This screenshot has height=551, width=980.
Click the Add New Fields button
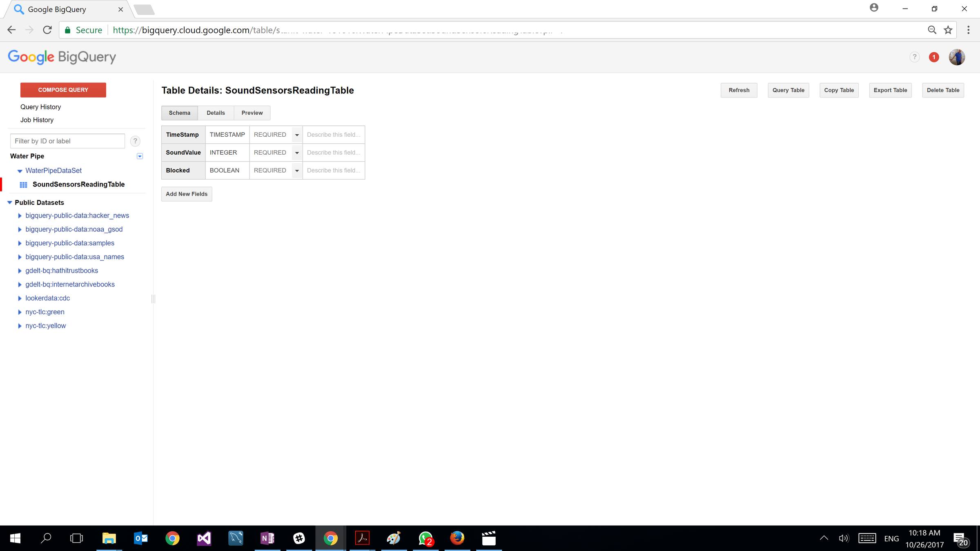point(187,194)
